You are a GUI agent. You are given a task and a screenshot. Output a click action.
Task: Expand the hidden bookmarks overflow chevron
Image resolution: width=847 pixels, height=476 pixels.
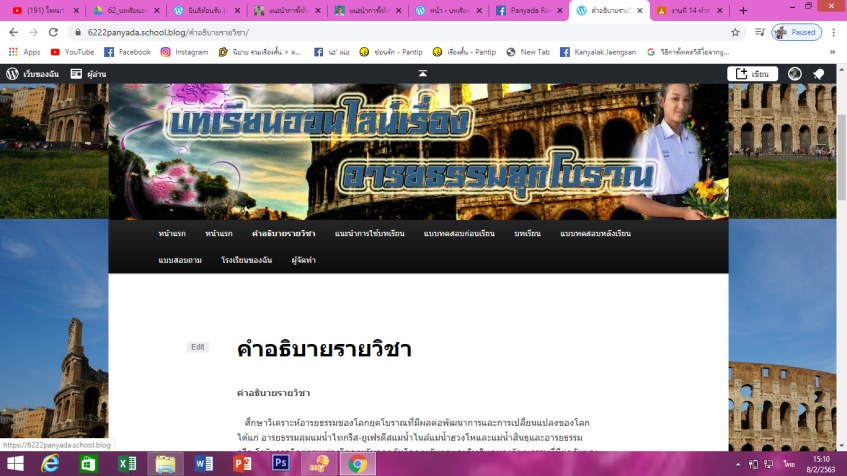832,52
